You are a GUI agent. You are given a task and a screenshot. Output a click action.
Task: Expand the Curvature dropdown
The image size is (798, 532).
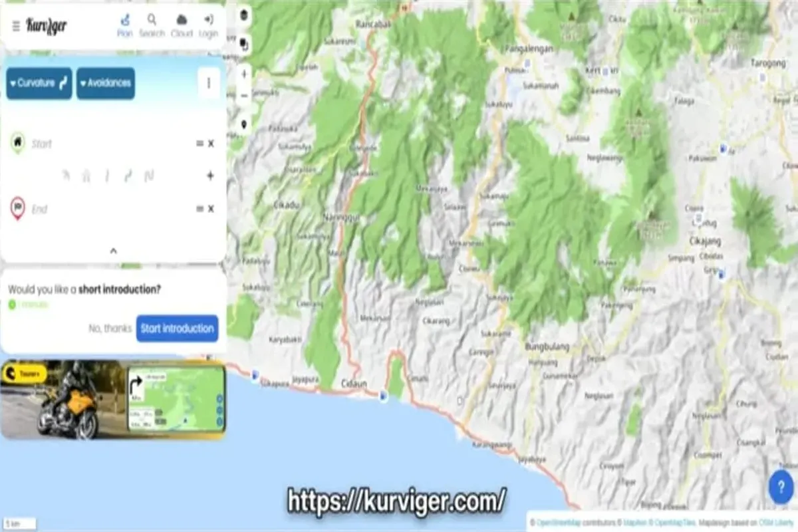coord(39,83)
